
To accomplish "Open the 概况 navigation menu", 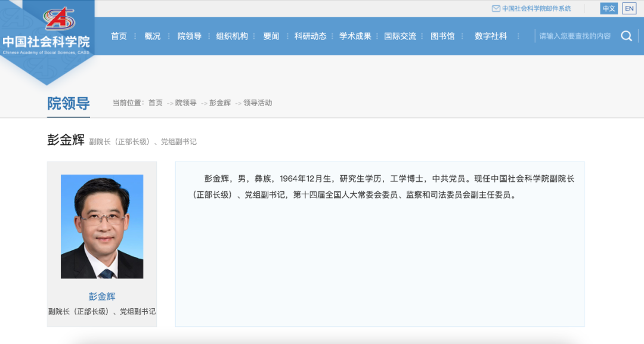I will coord(152,36).
